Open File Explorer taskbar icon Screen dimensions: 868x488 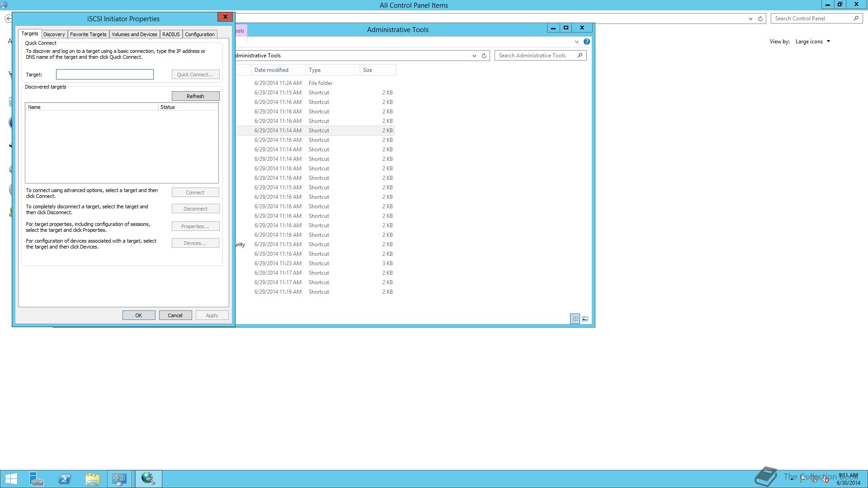pos(93,479)
